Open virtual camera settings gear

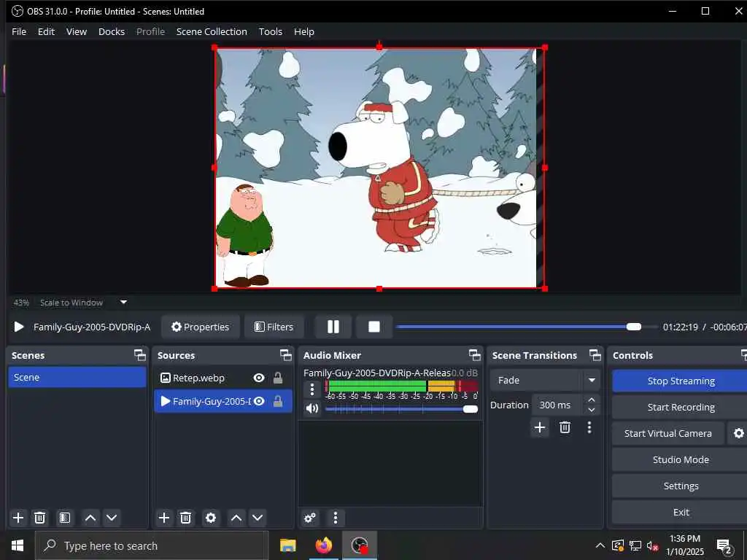coord(738,433)
